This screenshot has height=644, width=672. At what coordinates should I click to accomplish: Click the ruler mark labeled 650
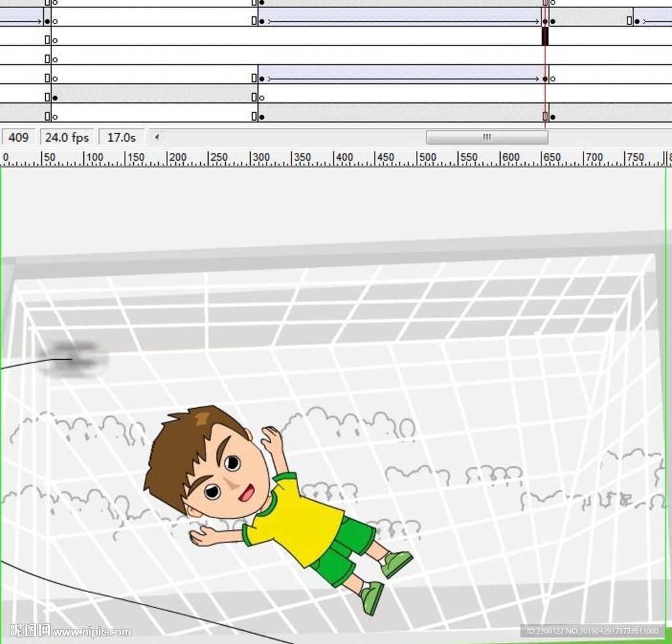pyautogui.click(x=552, y=158)
